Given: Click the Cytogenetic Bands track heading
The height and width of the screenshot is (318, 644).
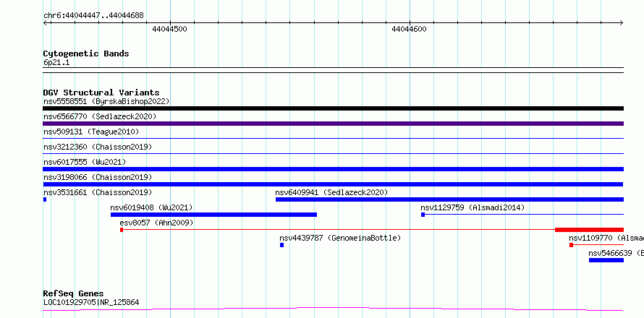Looking at the screenshot, I should 86,53.
